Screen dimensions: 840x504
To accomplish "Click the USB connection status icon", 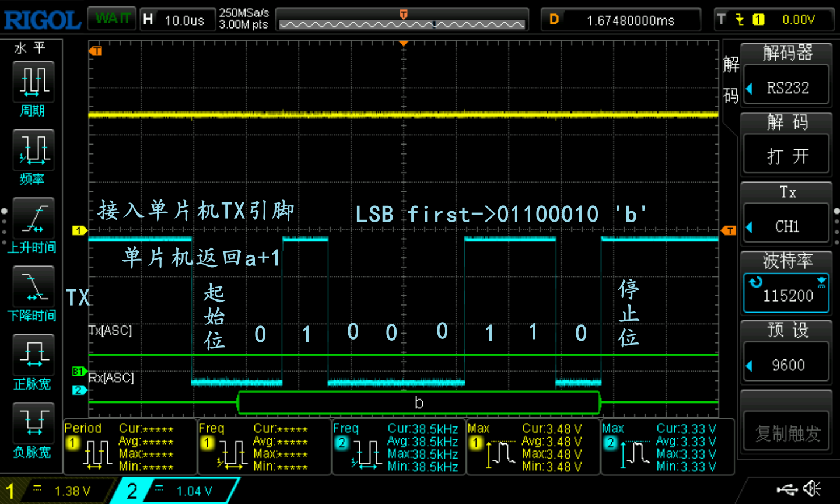I will (787, 489).
